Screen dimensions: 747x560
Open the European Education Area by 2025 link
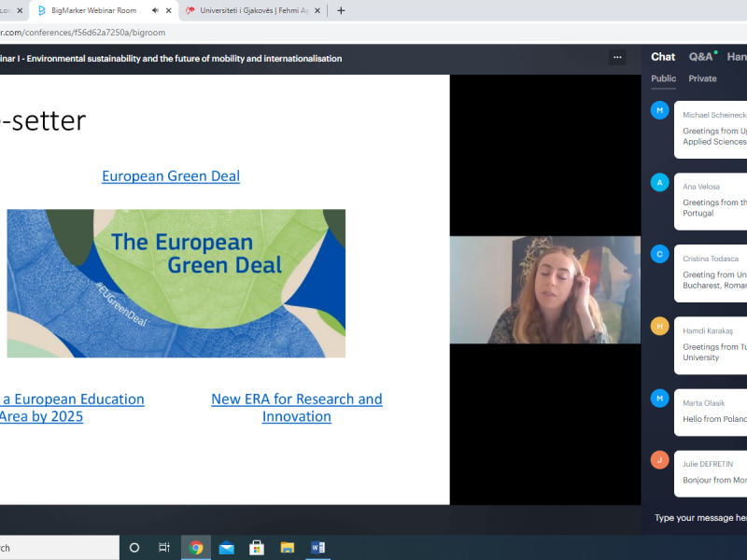[71, 408]
